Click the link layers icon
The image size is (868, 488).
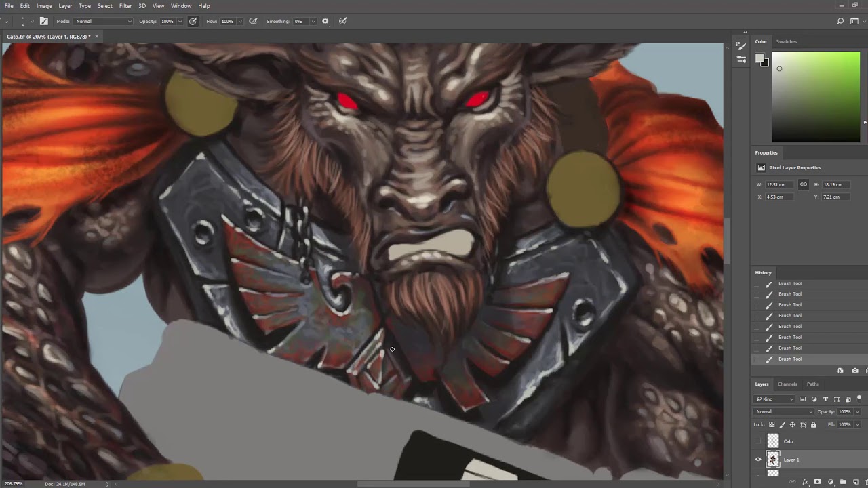792,482
